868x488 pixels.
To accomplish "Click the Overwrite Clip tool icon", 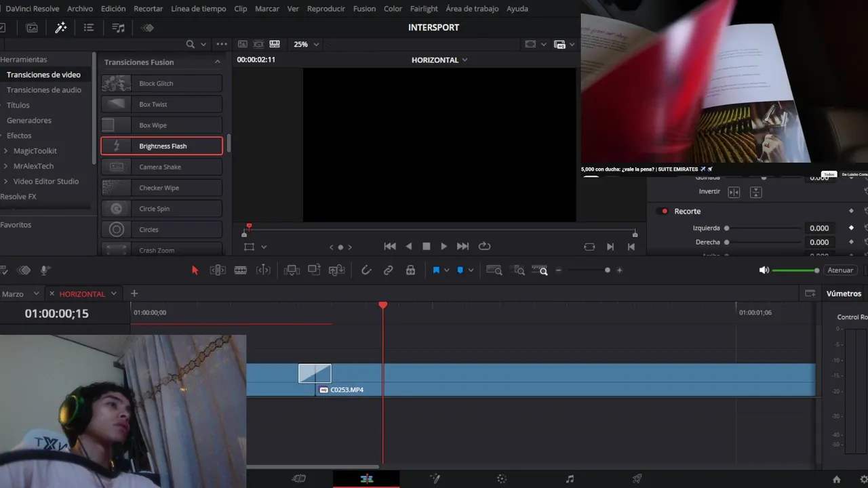I will [314, 270].
